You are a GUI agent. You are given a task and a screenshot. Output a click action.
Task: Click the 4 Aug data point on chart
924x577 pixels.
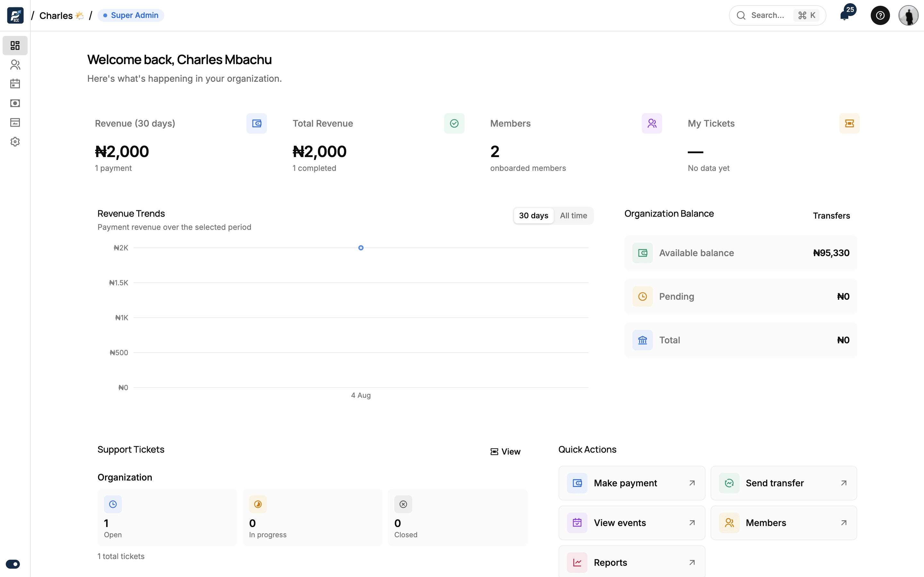tap(361, 248)
